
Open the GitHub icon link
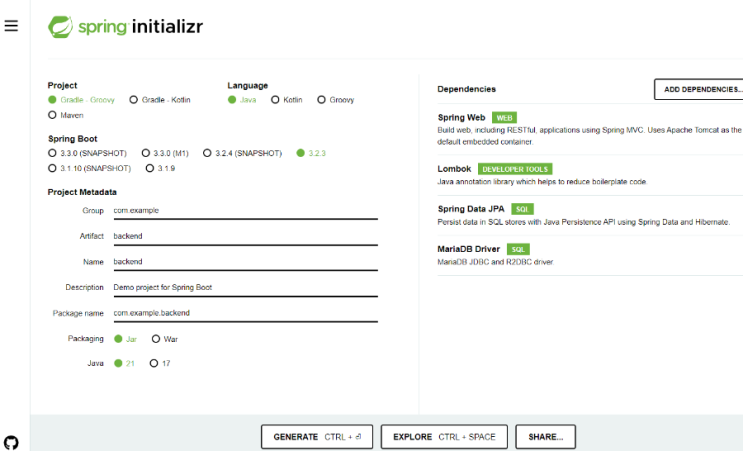[11, 442]
